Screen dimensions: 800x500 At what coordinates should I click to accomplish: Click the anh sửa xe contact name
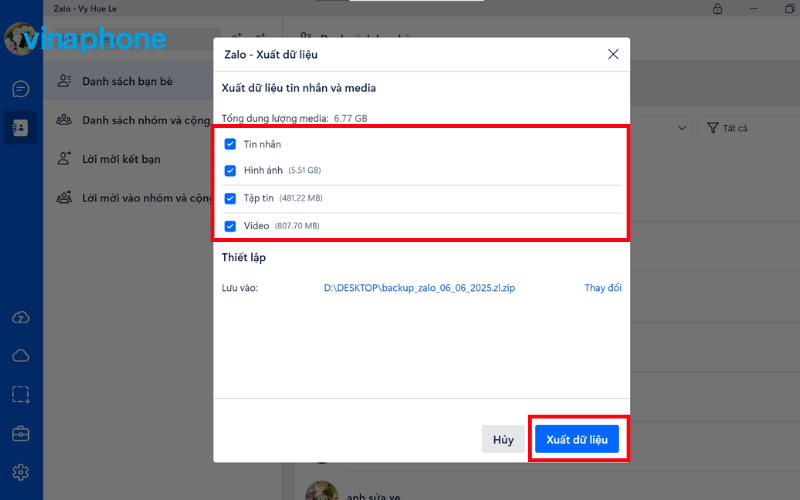pyautogui.click(x=373, y=496)
